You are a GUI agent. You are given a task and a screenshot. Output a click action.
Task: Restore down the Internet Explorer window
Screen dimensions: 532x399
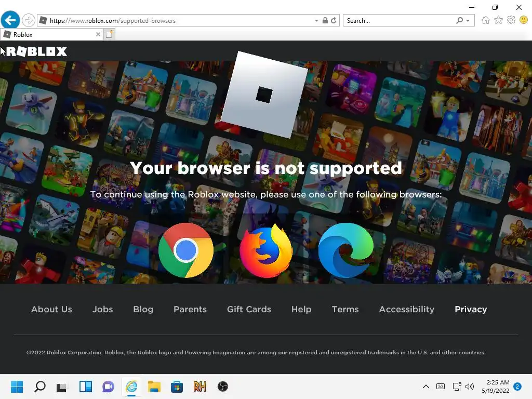pyautogui.click(x=495, y=7)
